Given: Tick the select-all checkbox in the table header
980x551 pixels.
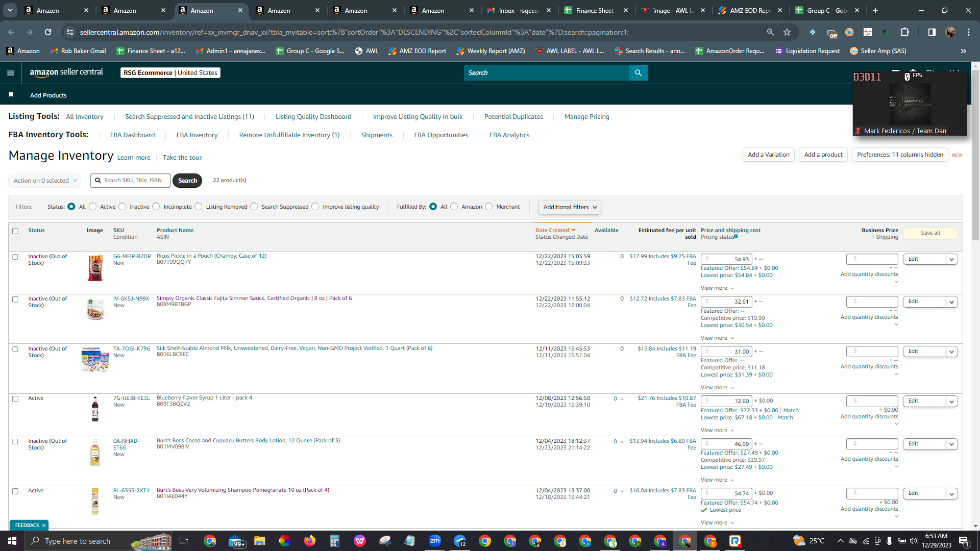Looking at the screenshot, I should click(x=15, y=231).
